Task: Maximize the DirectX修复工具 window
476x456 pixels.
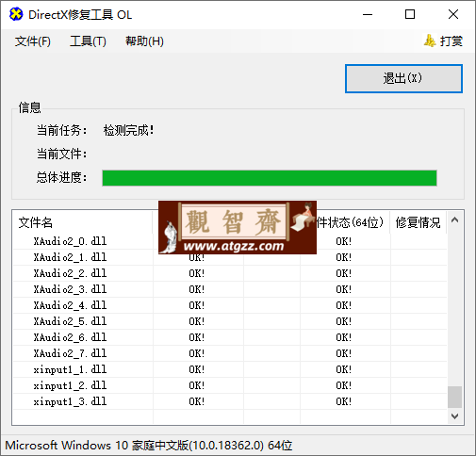Action: (x=410, y=14)
